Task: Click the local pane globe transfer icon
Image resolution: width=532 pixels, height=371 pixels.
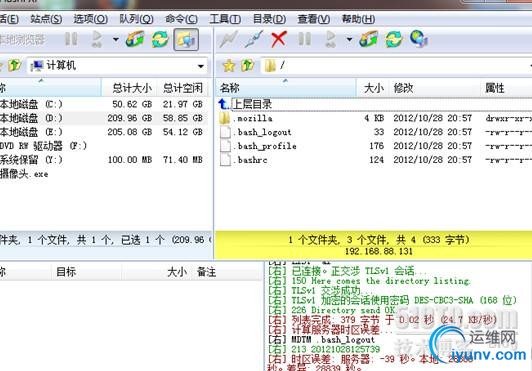Action: [x=135, y=39]
